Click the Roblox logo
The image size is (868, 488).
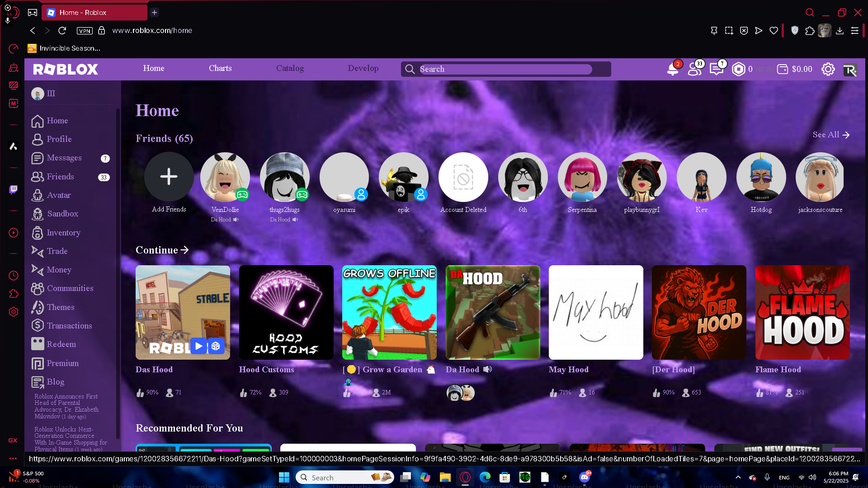66,69
